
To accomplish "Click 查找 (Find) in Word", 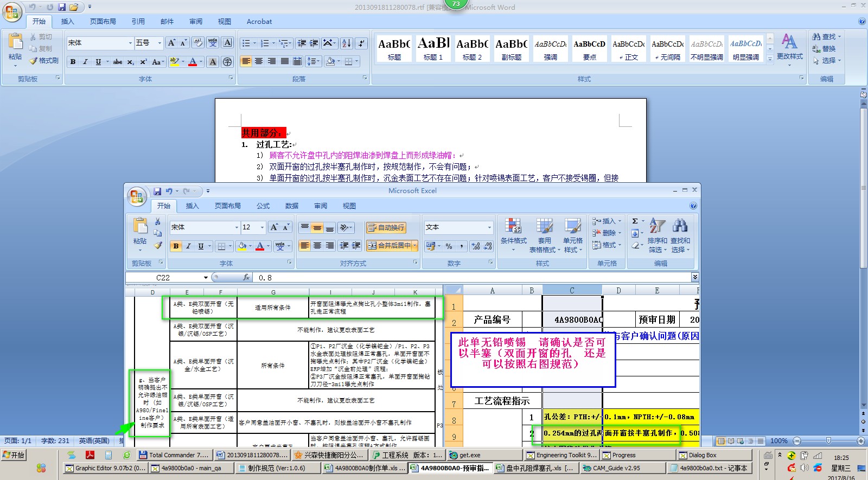I will click(826, 37).
